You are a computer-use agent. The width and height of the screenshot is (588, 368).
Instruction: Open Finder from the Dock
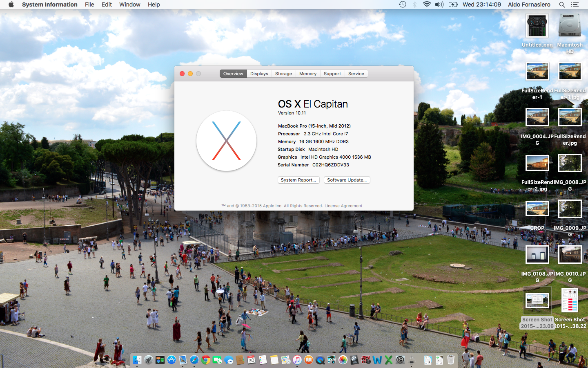click(x=137, y=360)
